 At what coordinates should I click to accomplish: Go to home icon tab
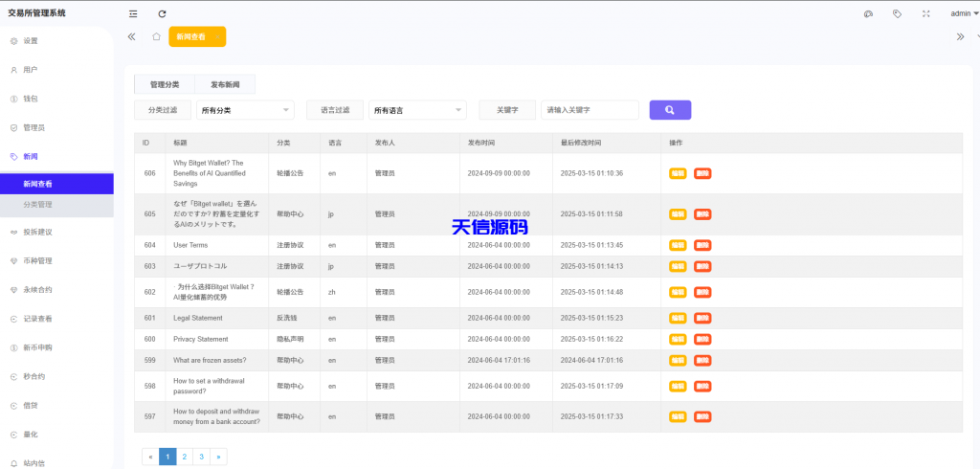(156, 37)
